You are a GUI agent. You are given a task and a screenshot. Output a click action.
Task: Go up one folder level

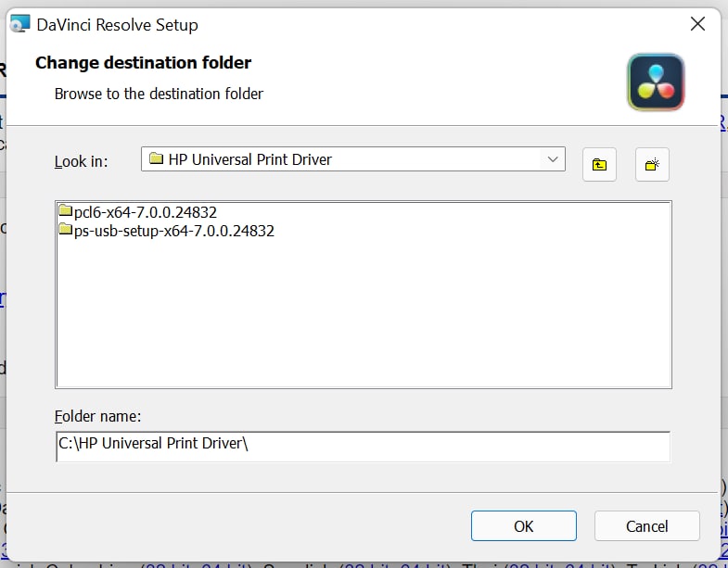coord(599,164)
